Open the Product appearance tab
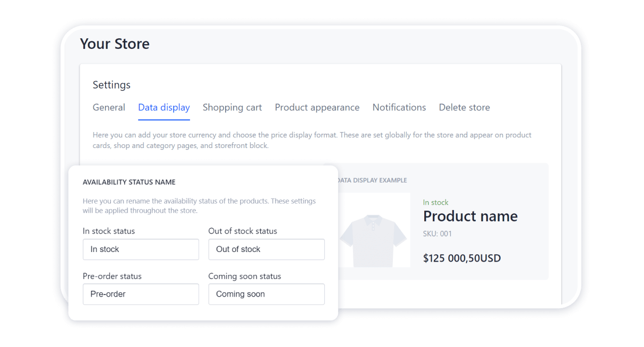Viewport: 644px width, 347px height. click(317, 107)
